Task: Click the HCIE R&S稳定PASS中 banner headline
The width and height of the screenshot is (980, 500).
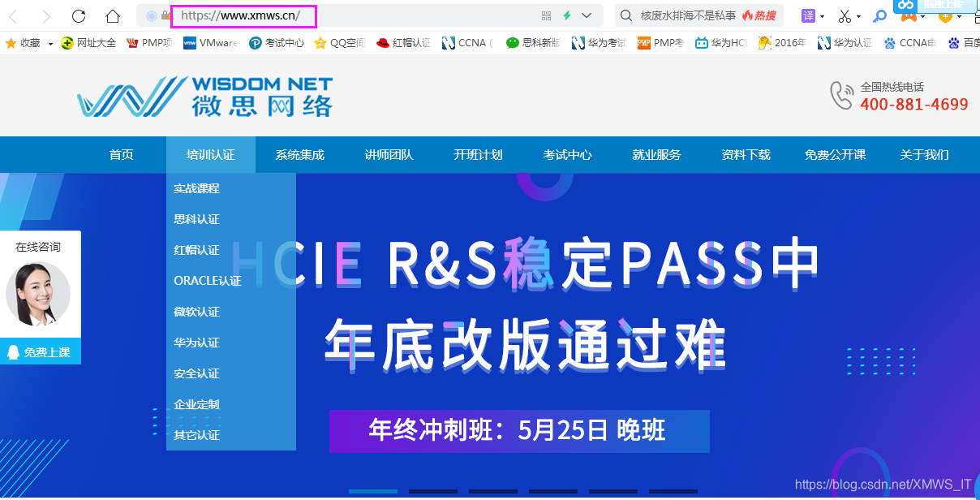Action: (x=526, y=265)
